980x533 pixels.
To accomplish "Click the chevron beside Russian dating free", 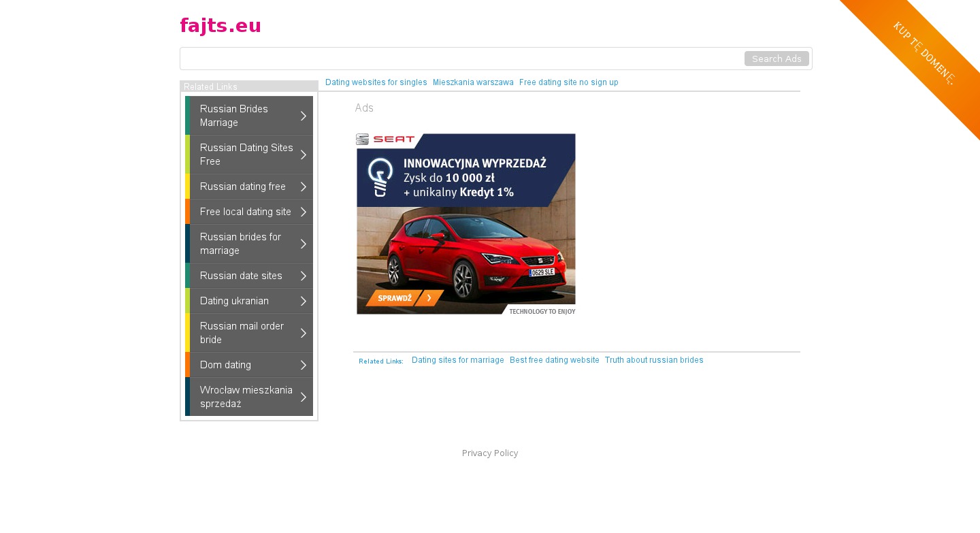I will [304, 187].
